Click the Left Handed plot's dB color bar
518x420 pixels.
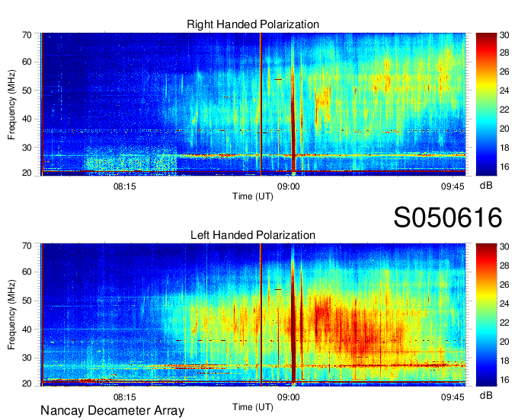point(486,314)
